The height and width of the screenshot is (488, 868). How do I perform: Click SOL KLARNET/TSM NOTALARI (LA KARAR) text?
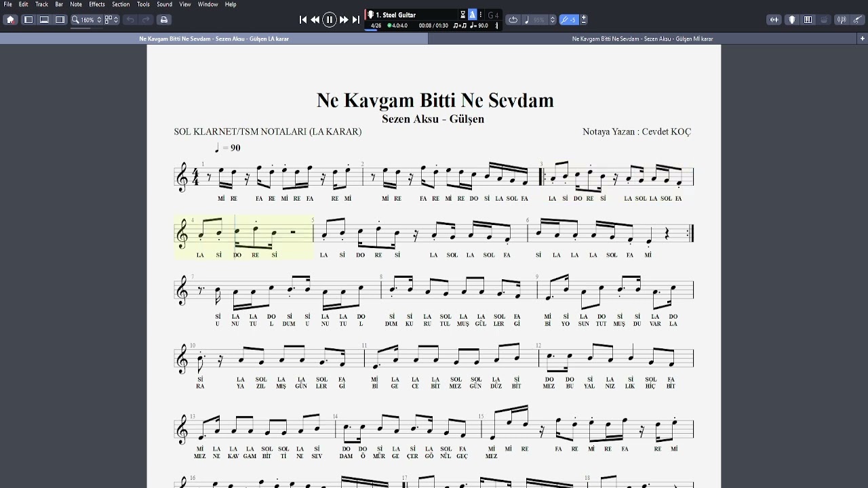[268, 131]
